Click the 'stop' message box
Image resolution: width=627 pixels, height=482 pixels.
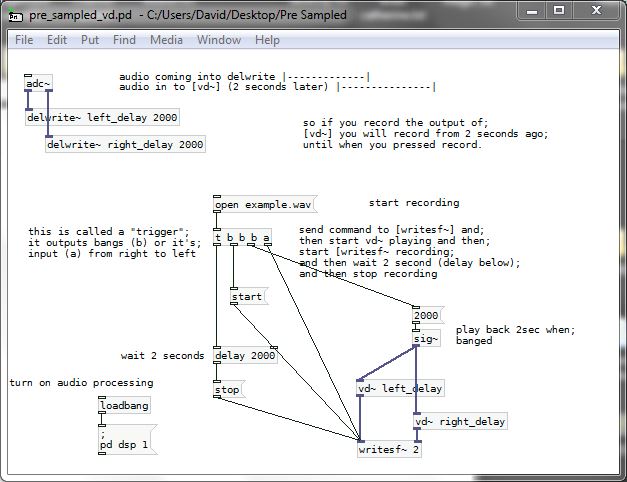coord(228,390)
